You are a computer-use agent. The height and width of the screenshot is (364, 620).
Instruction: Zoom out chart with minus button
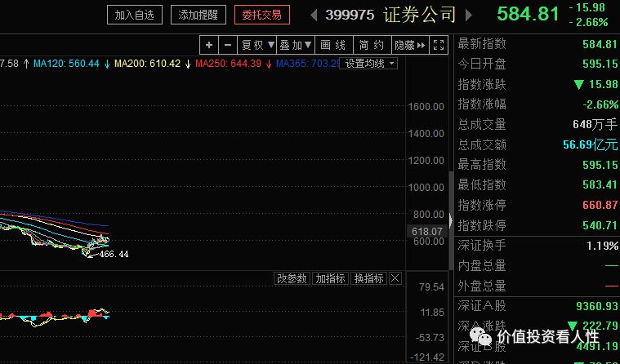click(228, 45)
